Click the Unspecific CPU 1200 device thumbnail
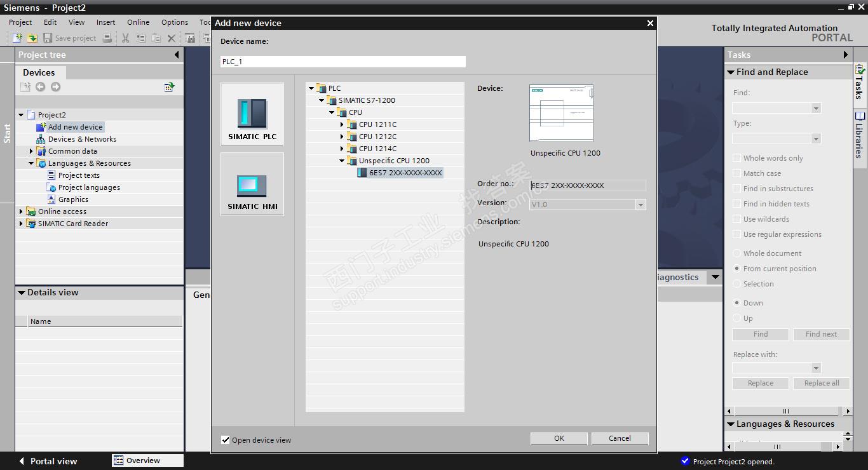Screen dimensions: 868x470 (561, 113)
